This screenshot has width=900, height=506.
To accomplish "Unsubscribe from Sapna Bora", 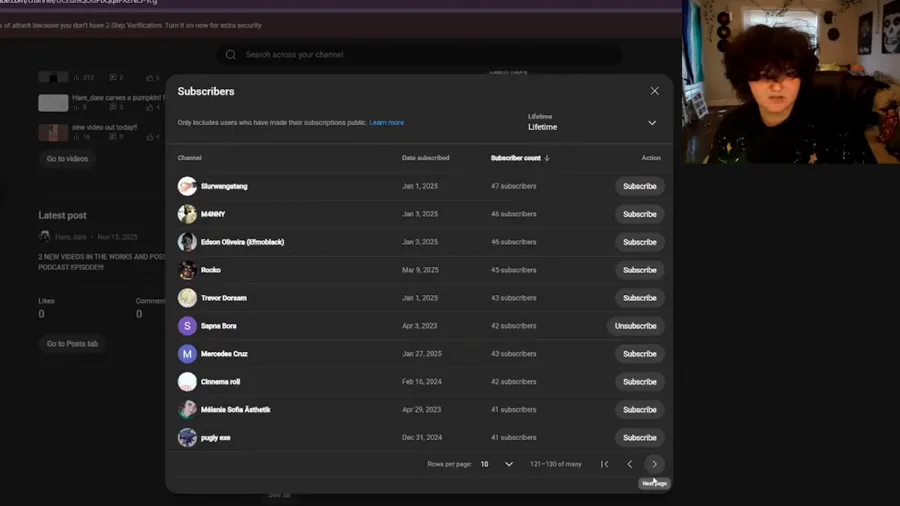I will (635, 326).
